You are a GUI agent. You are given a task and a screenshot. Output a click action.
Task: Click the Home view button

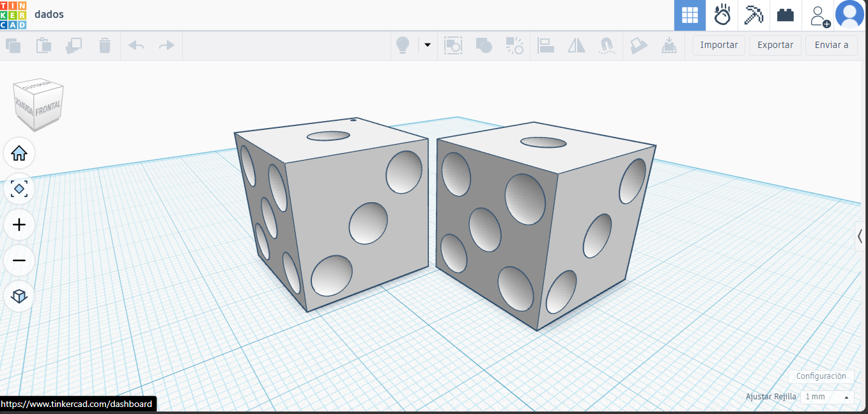pyautogui.click(x=19, y=154)
